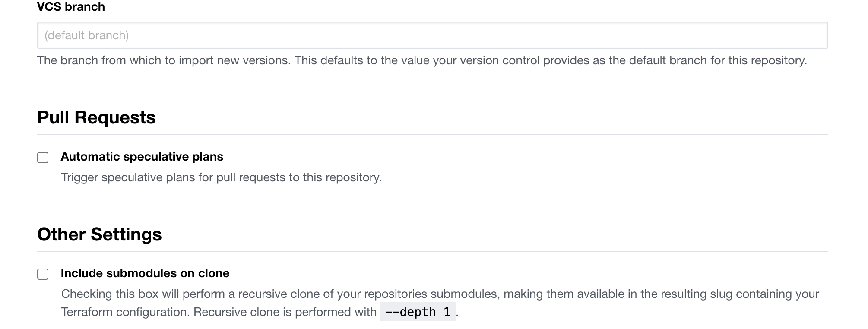Click the VCS branch input field
The image size is (868, 329).
(x=432, y=35)
